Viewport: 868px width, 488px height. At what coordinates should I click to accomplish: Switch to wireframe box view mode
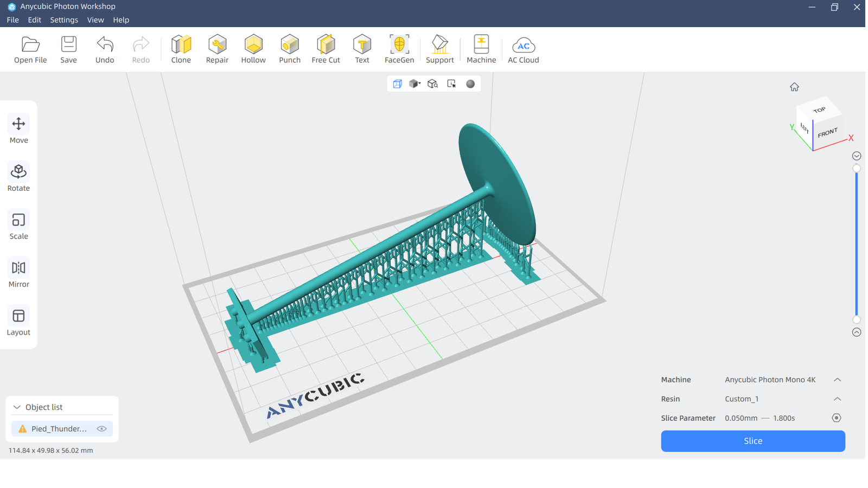[x=398, y=84]
